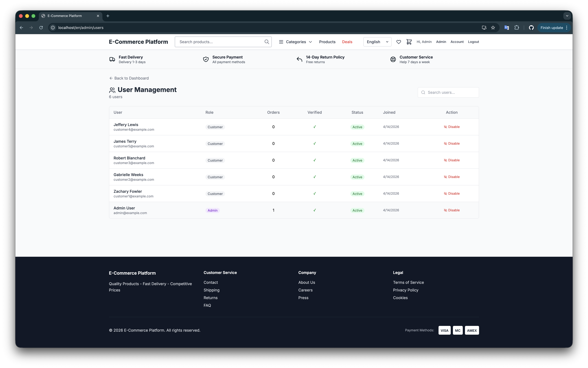Open the Products menu item
The width and height of the screenshot is (588, 368).
point(327,42)
